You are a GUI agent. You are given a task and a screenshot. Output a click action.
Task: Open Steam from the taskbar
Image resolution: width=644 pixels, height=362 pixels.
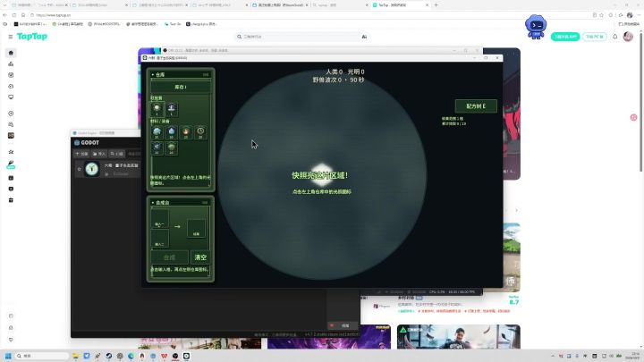point(109,356)
